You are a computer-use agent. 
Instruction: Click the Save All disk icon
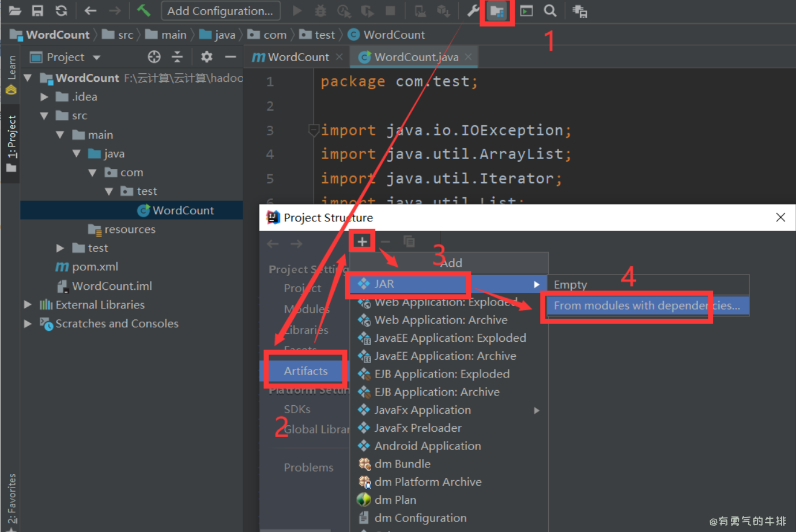[37, 11]
